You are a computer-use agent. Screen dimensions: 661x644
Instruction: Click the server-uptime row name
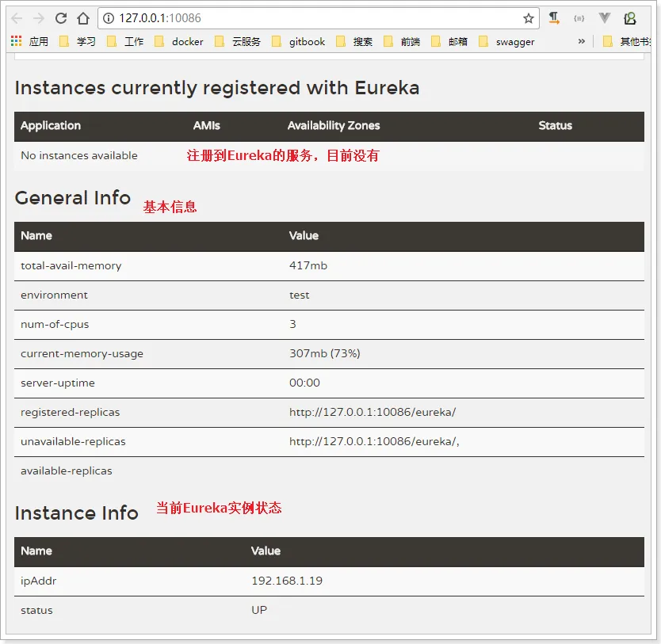(58, 383)
